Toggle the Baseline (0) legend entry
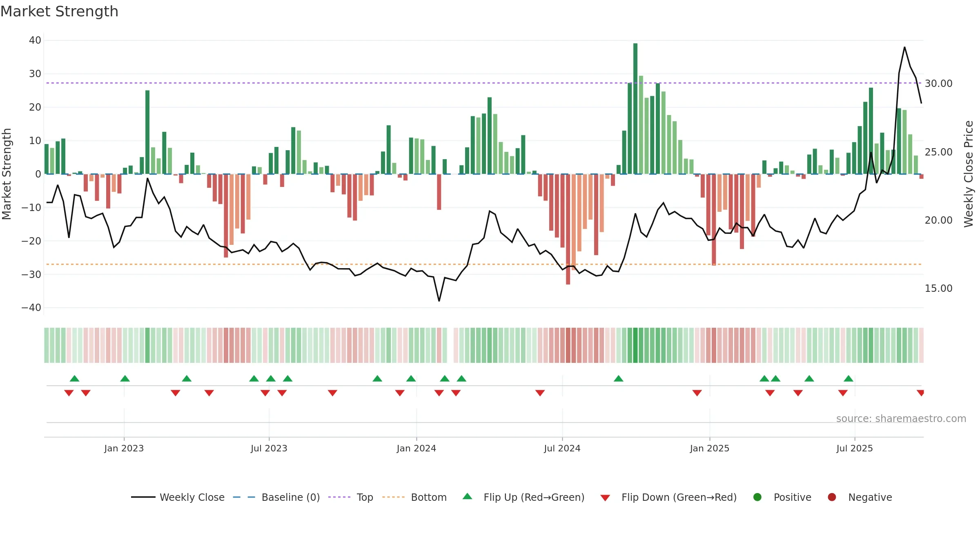Screen dimensions: 980x551 click(x=276, y=497)
